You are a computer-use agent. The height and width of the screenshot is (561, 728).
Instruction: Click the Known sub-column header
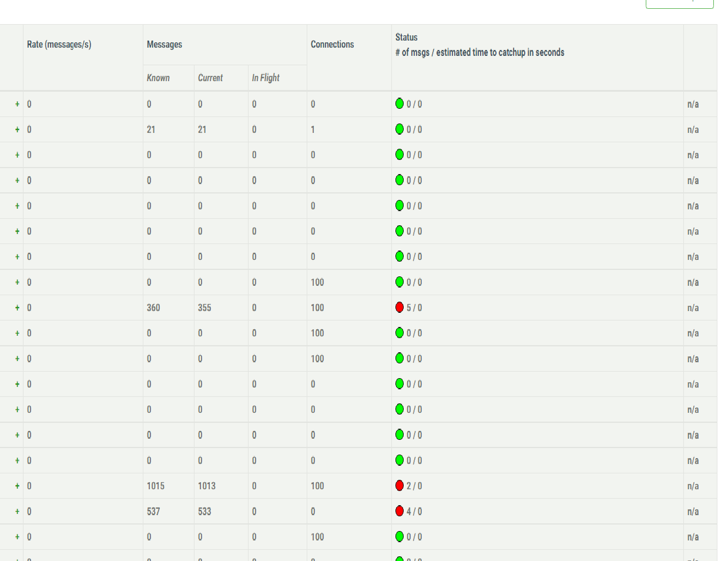[158, 77]
